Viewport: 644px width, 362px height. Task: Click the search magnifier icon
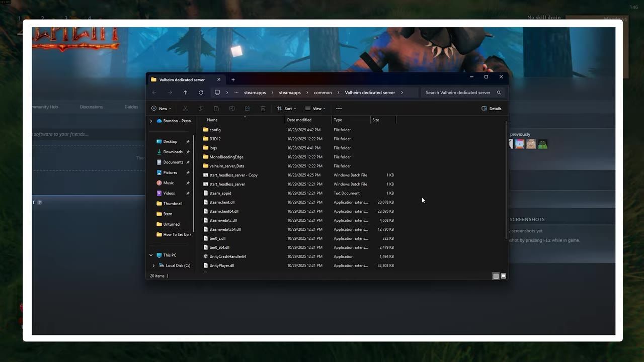(499, 93)
